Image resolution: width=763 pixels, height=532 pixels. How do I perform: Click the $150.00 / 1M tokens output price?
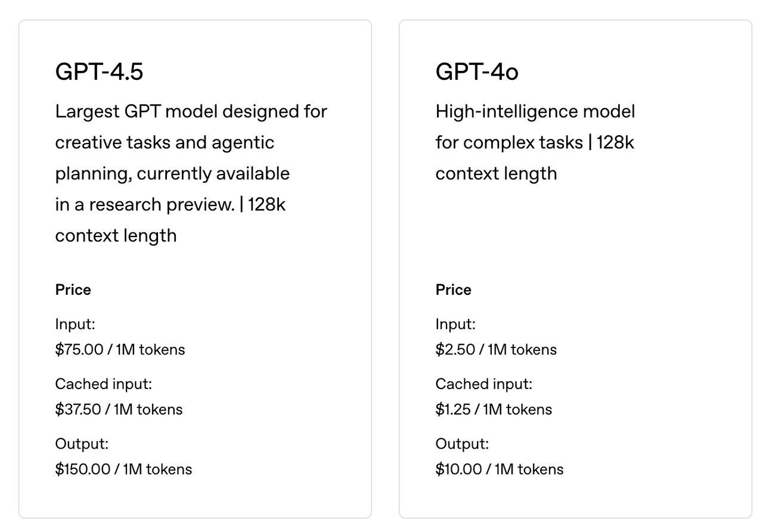coord(123,469)
